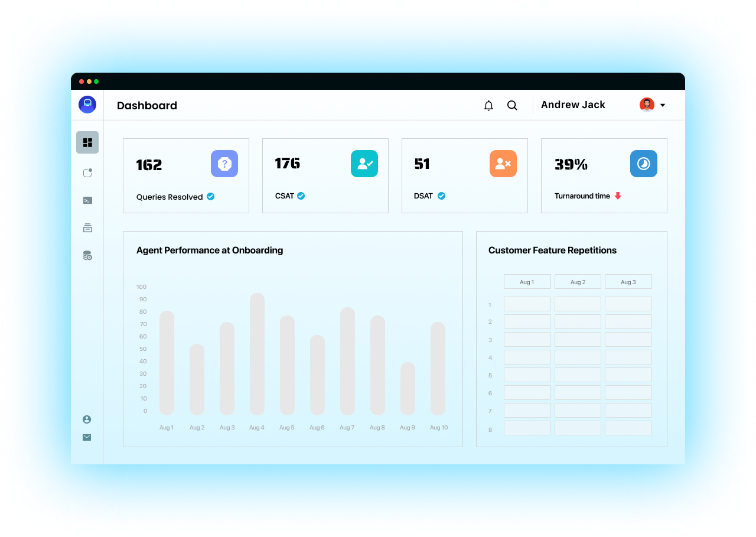Open notifications via the bell icon
The height and width of the screenshot is (537, 756).
488,105
